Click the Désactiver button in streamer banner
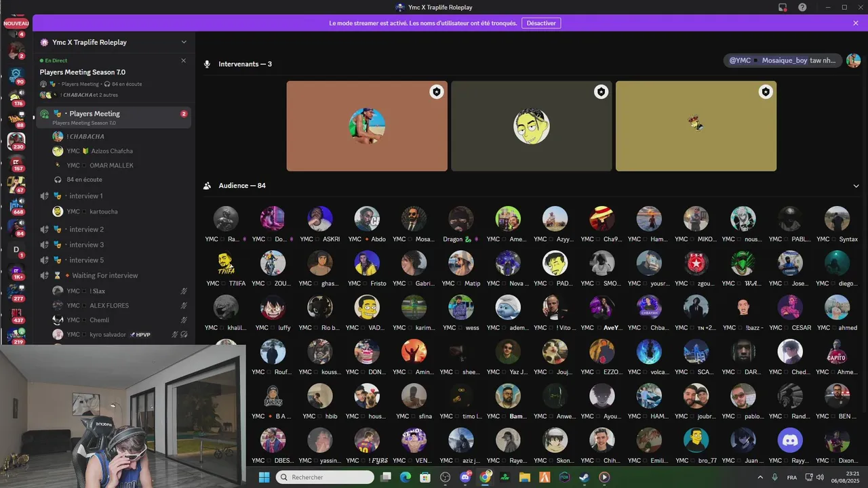 click(541, 23)
